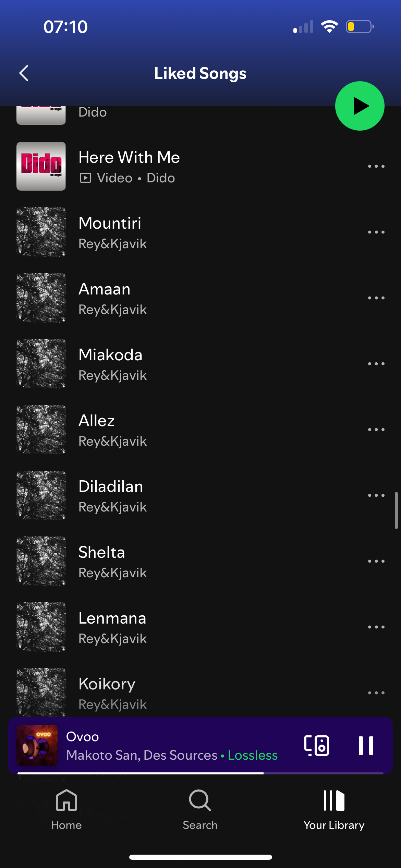Show options menu for Miakoda
Screen dimensions: 401x868
coord(376,364)
